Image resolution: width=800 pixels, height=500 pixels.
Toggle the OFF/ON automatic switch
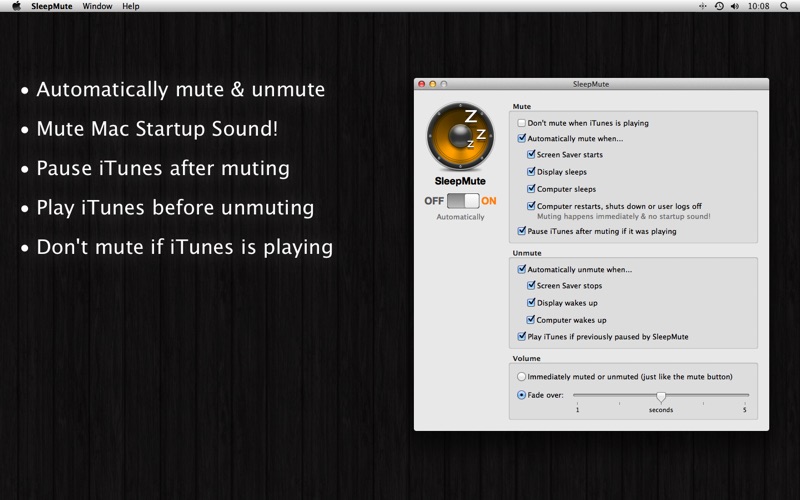[x=463, y=201]
